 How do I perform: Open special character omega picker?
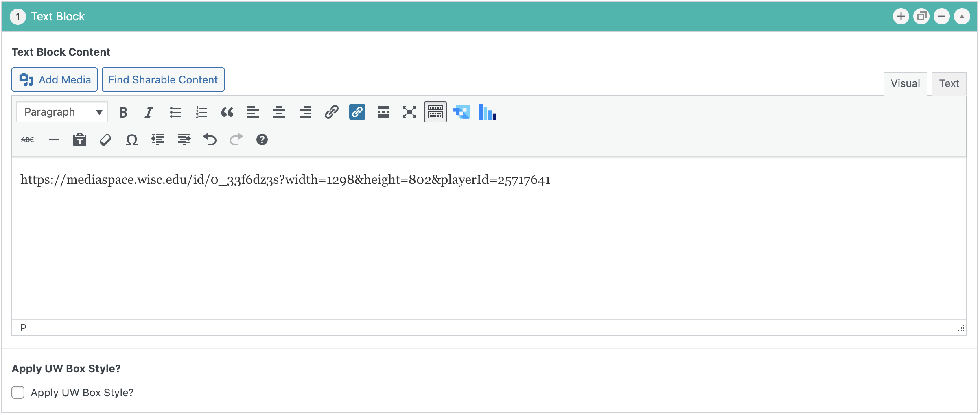131,140
